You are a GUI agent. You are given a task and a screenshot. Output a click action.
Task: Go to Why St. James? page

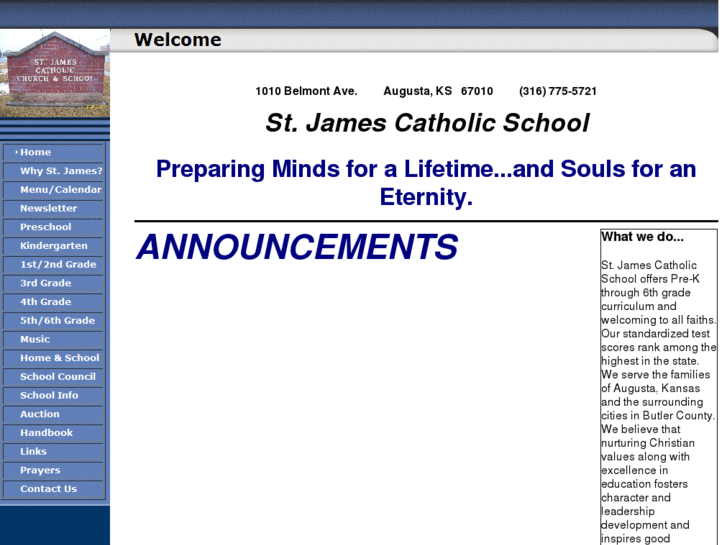coord(54,171)
